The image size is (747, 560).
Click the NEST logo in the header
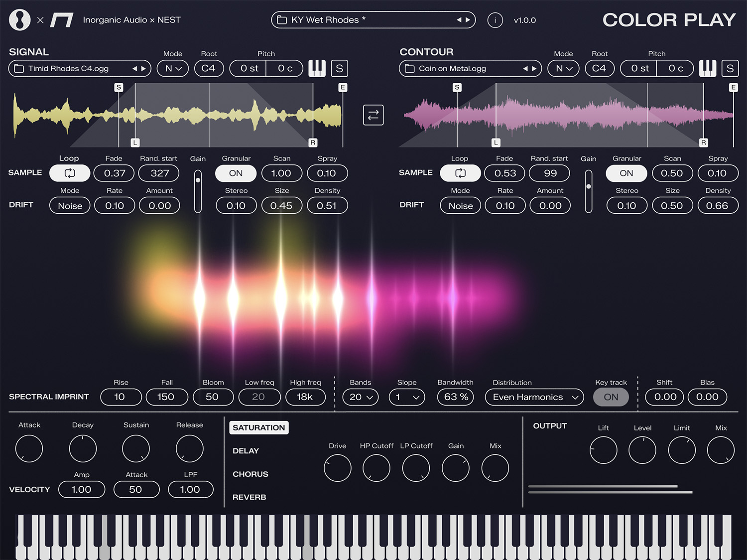click(x=62, y=19)
